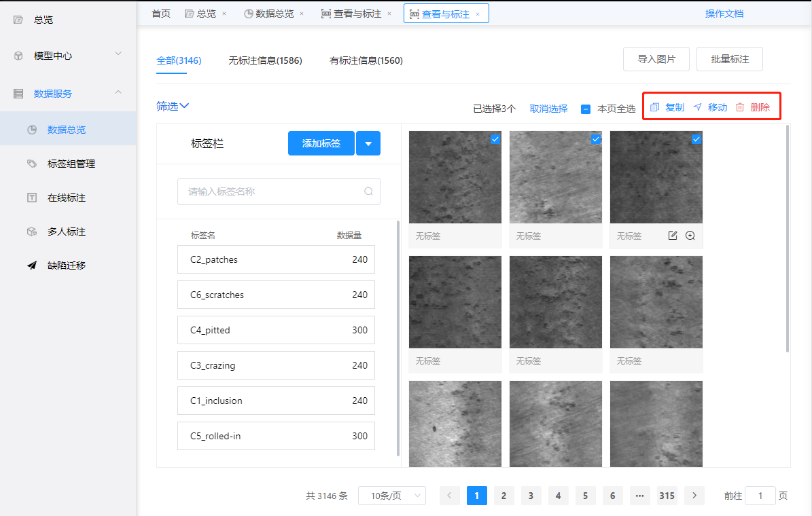Click the 数据服务 sidebar icon
812x516 pixels.
(x=18, y=94)
